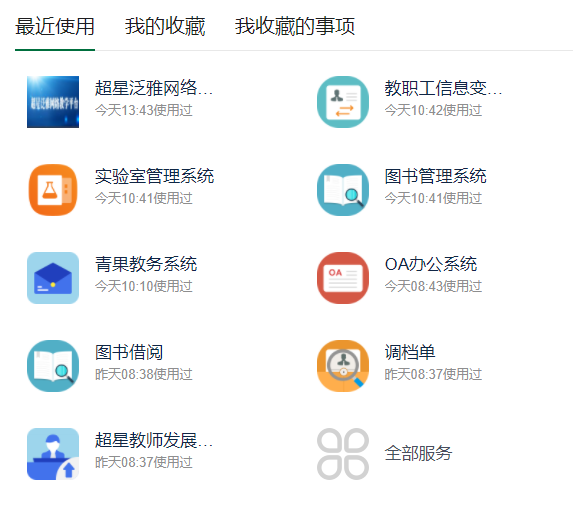Click the 青果教务系统 label

[x=146, y=264]
